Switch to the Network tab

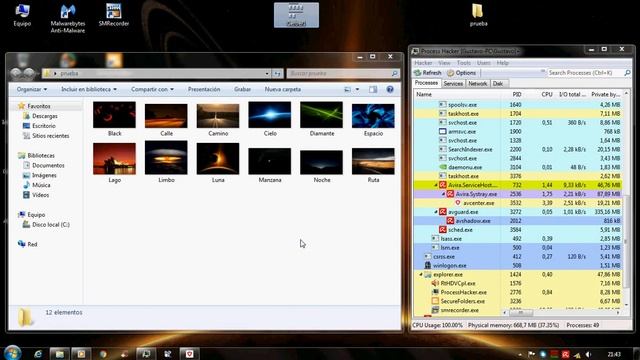(x=478, y=83)
